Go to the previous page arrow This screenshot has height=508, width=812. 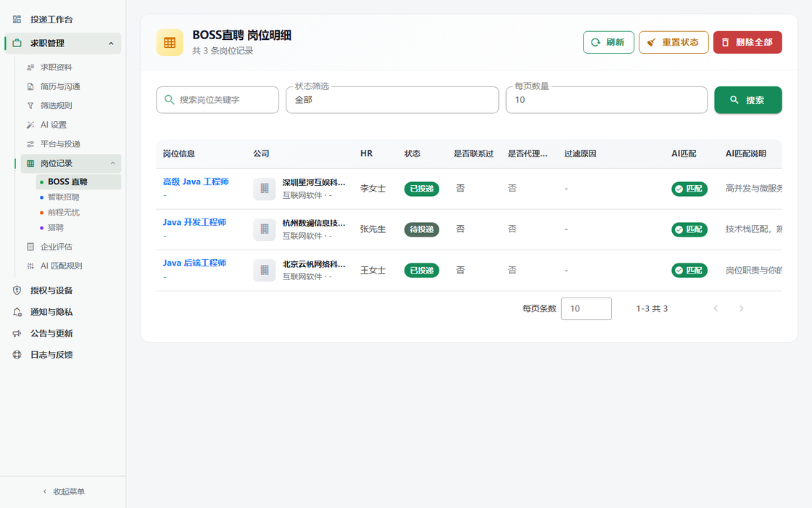pyautogui.click(x=716, y=308)
